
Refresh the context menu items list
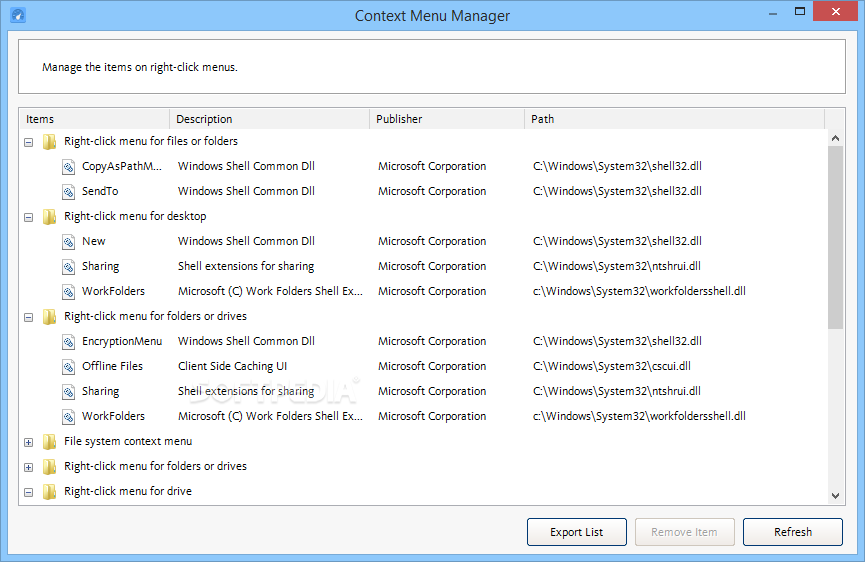[x=793, y=532]
